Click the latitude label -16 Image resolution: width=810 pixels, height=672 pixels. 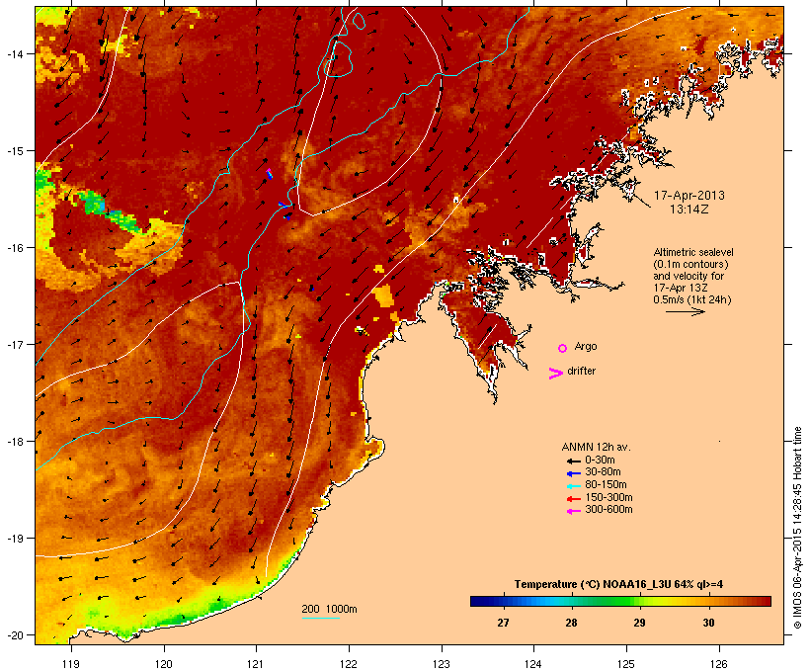coord(15,248)
